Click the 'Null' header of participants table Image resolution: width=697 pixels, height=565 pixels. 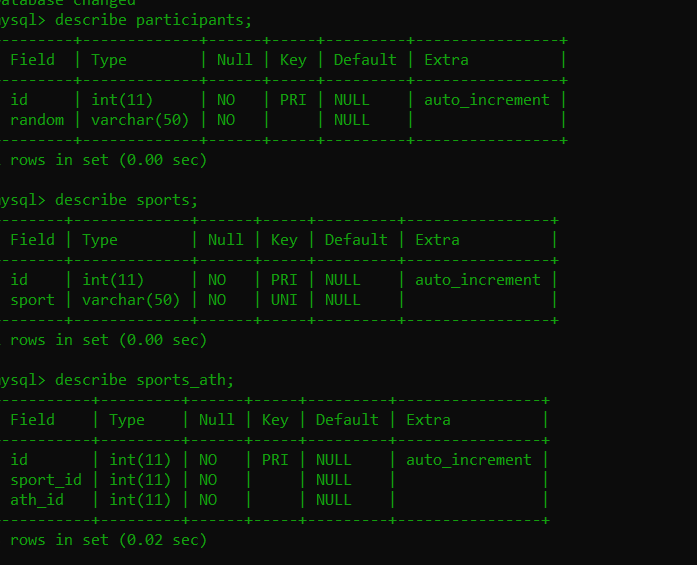[235, 60]
